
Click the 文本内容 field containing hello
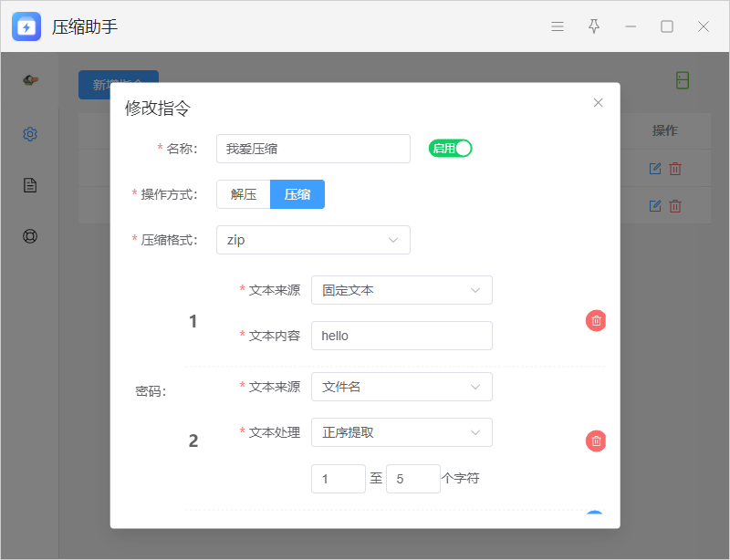(401, 336)
